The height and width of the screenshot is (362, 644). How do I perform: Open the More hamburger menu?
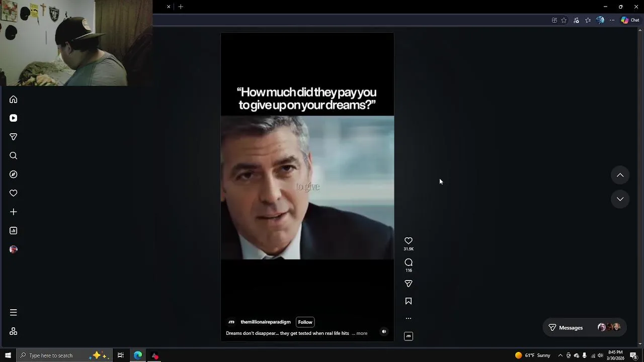click(x=14, y=313)
